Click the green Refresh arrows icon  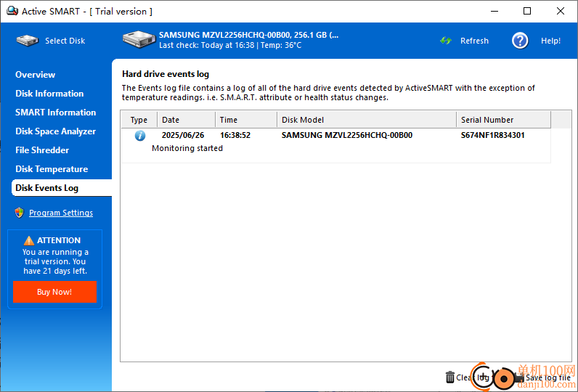coord(446,41)
